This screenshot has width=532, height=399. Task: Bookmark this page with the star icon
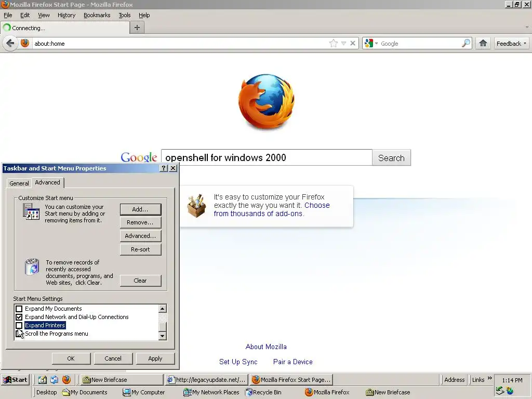[334, 44]
